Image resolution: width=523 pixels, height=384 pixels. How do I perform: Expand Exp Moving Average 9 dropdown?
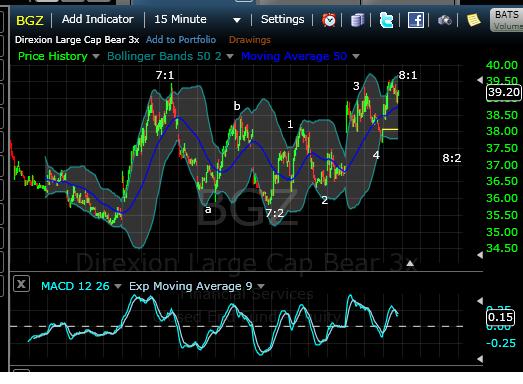click(x=261, y=286)
